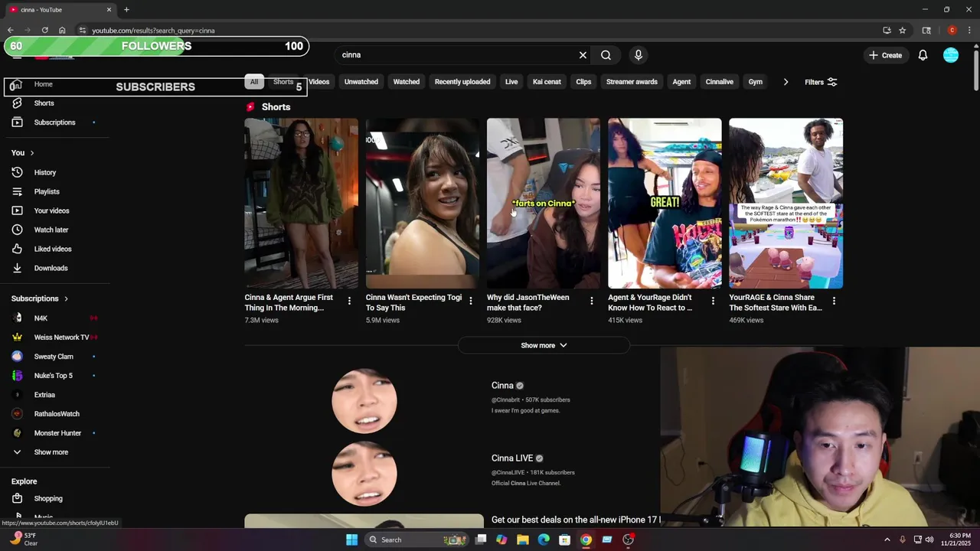The height and width of the screenshot is (551, 980).
Task: Click the YourRAGE & Cinna Share short title
Action: 776,302
